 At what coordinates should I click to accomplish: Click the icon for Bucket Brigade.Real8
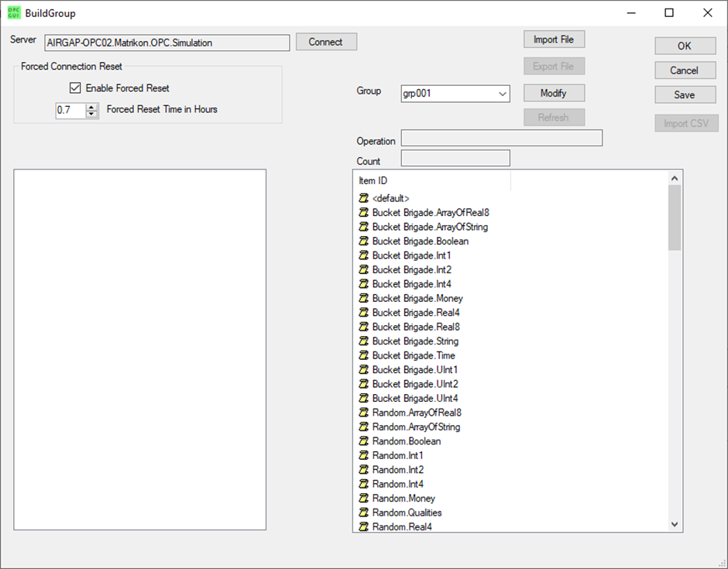click(363, 327)
